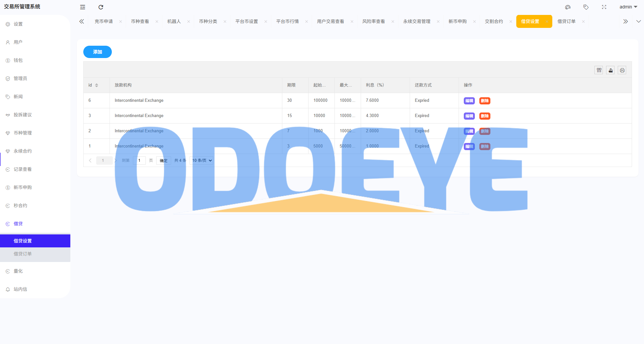This screenshot has width=644, height=344.
Task: Open the 10条/页 page size dropdown
Action: click(x=201, y=160)
